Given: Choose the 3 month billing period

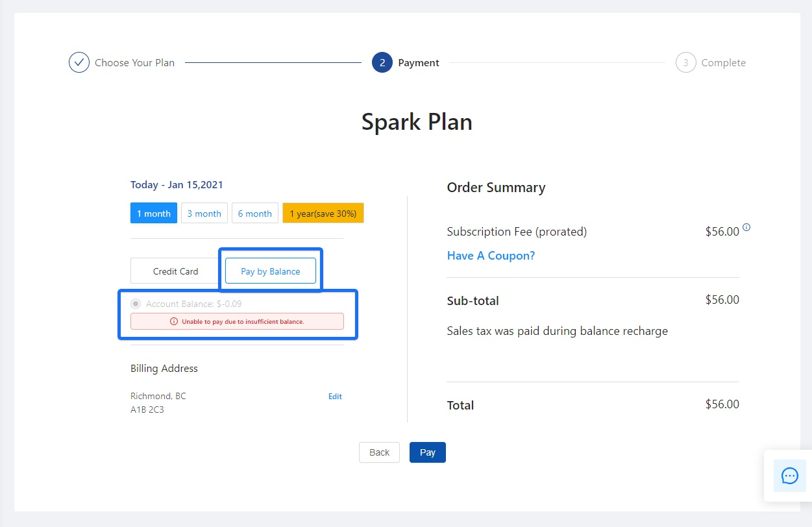Looking at the screenshot, I should pyautogui.click(x=204, y=214).
